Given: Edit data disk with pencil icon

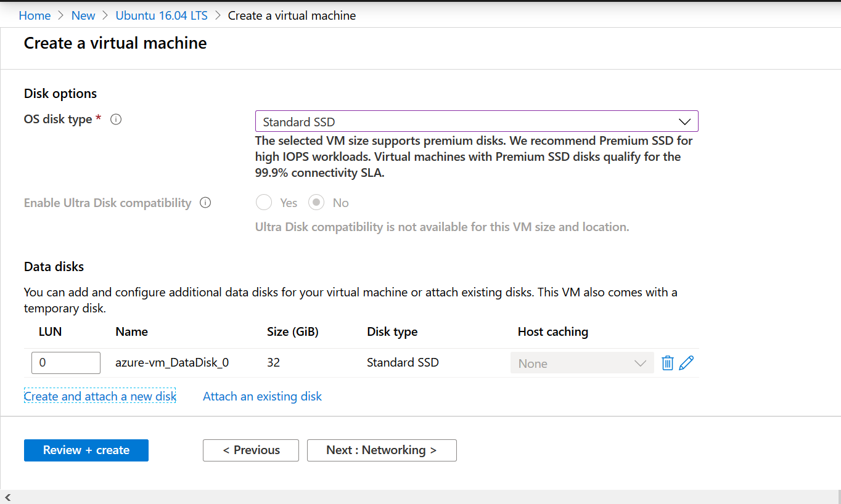Looking at the screenshot, I should pos(686,363).
